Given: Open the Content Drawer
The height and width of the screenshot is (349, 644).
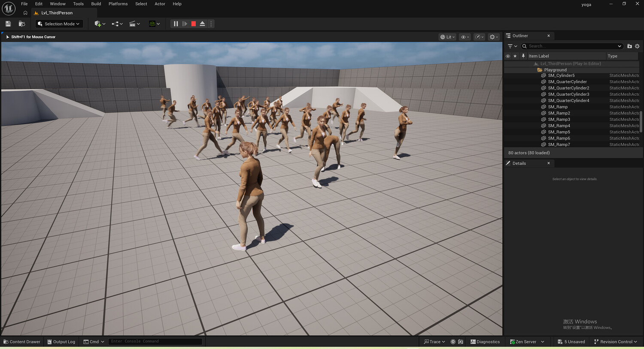Looking at the screenshot, I should [x=22, y=342].
